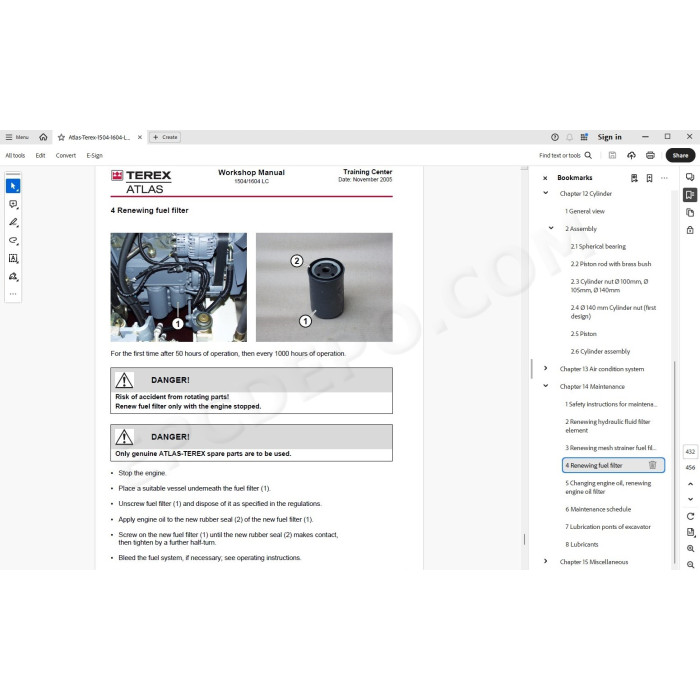Select the arrow selection tool
The image size is (700, 700).
tap(13, 186)
